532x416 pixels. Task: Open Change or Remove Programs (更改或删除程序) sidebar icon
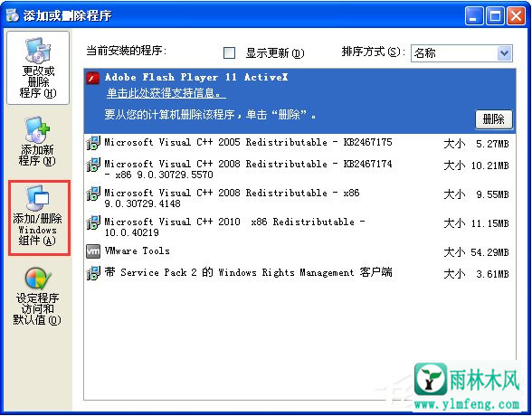[x=38, y=68]
